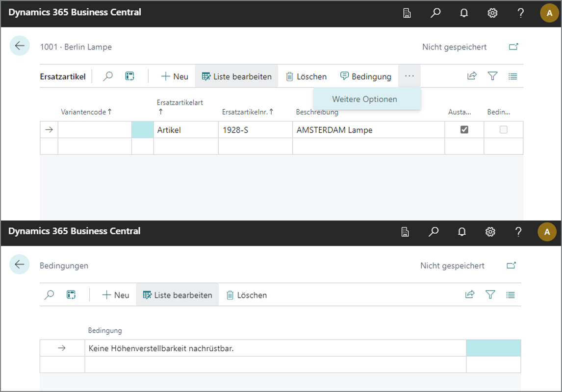Uncheck Austauschbar checkbox for AMSTERDAM Lampe
The image size is (562, 392).
[464, 129]
